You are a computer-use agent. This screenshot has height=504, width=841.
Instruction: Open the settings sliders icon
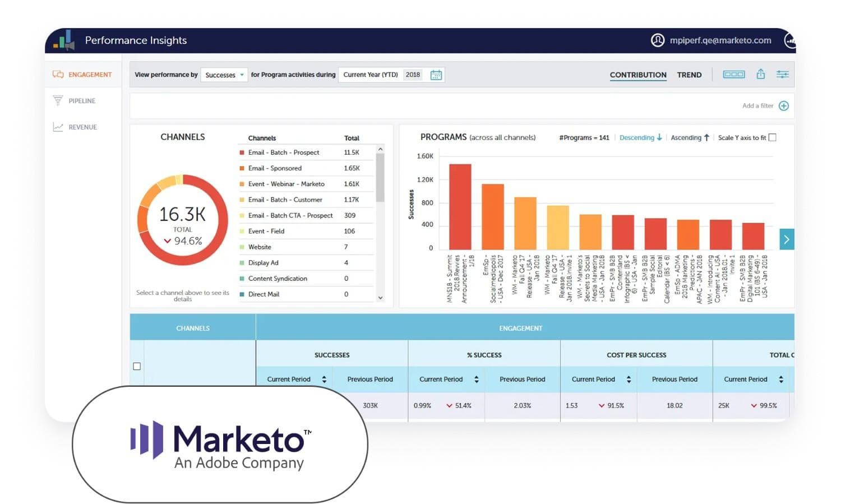[783, 74]
